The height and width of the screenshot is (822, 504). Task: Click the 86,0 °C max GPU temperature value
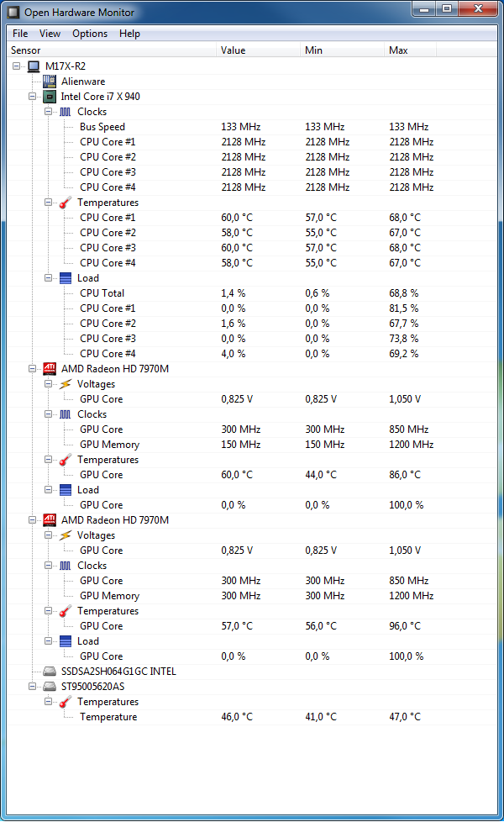tap(404, 474)
